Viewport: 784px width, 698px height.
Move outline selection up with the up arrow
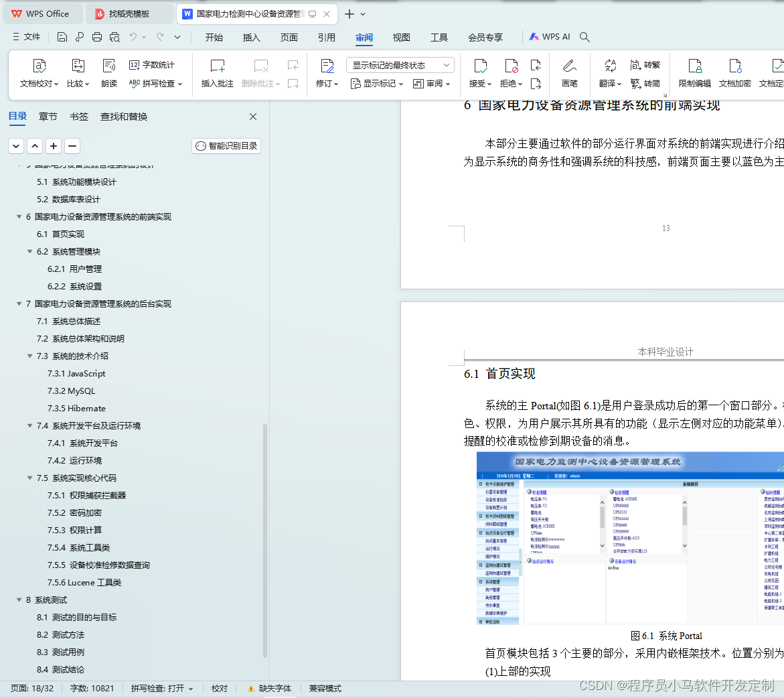[x=35, y=146]
